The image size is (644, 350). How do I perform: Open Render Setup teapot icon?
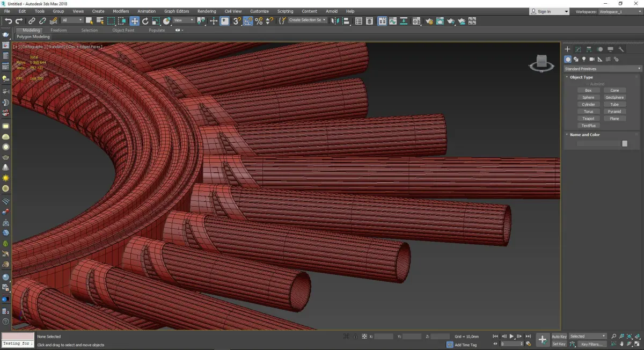pos(429,21)
